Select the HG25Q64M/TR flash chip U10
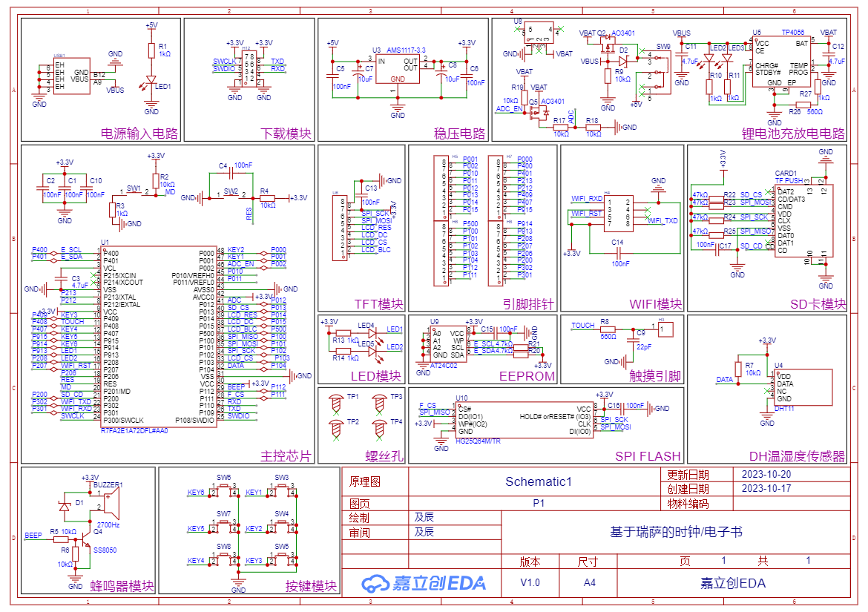This screenshot has height=612, width=868. (524, 419)
